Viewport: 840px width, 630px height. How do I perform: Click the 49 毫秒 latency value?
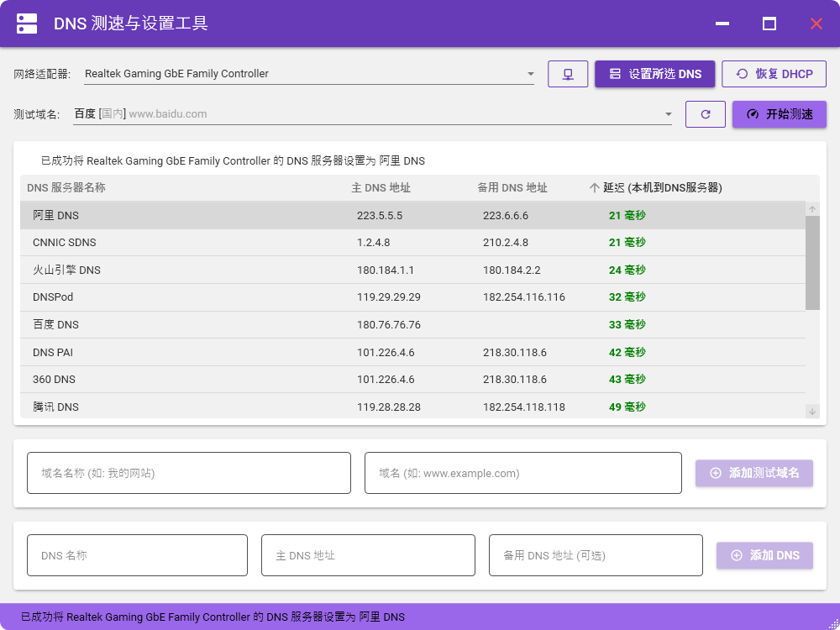[627, 407]
